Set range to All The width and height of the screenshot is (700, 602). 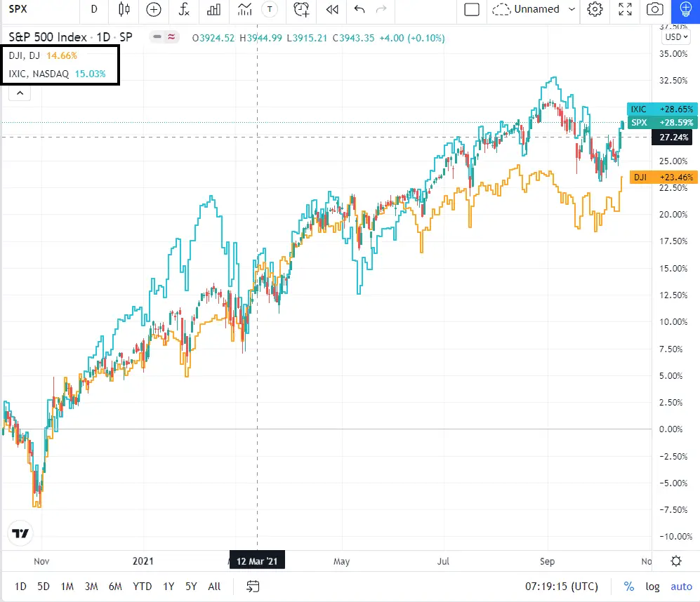[x=214, y=587]
